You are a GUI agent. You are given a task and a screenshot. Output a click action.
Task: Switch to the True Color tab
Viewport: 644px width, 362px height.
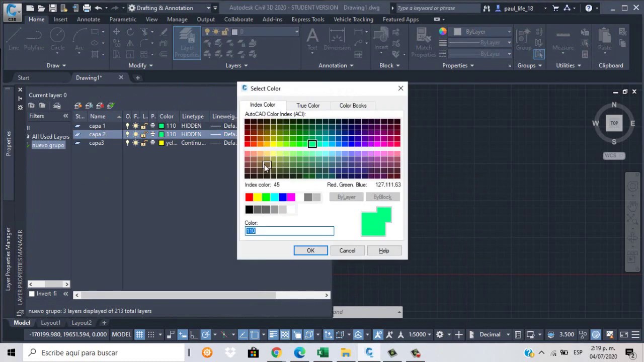(308, 106)
